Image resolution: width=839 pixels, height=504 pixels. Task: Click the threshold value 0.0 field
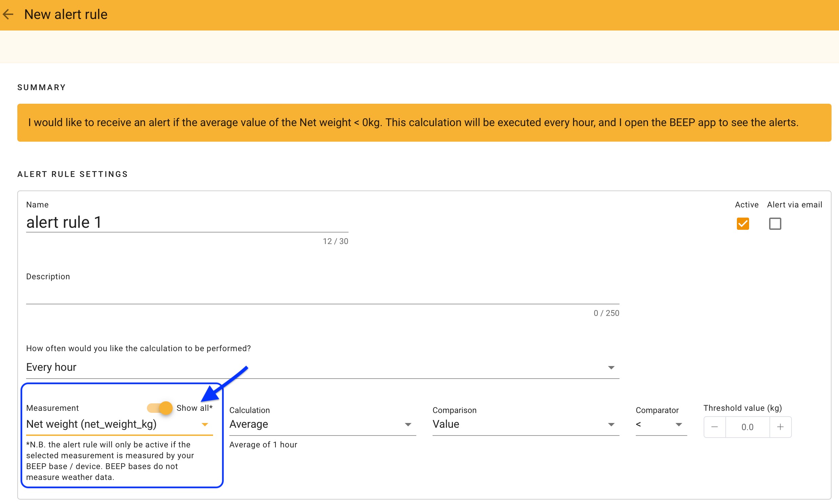pos(747,427)
